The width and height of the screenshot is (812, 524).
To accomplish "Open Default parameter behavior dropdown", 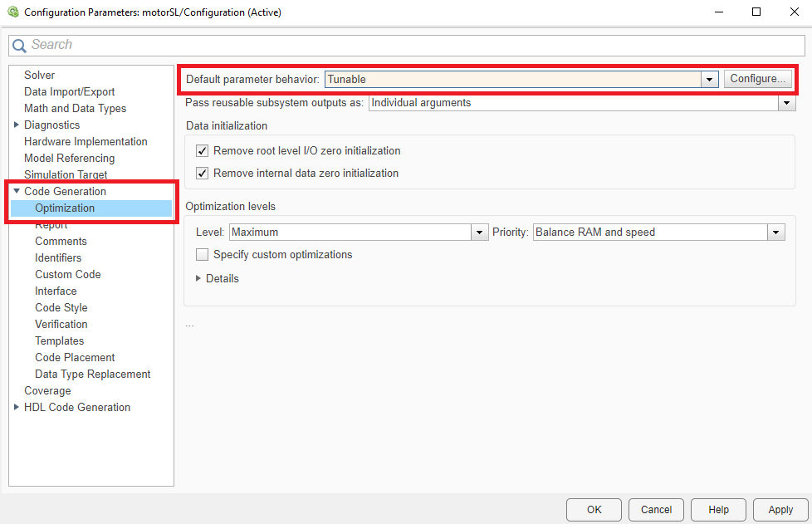I will (709, 80).
